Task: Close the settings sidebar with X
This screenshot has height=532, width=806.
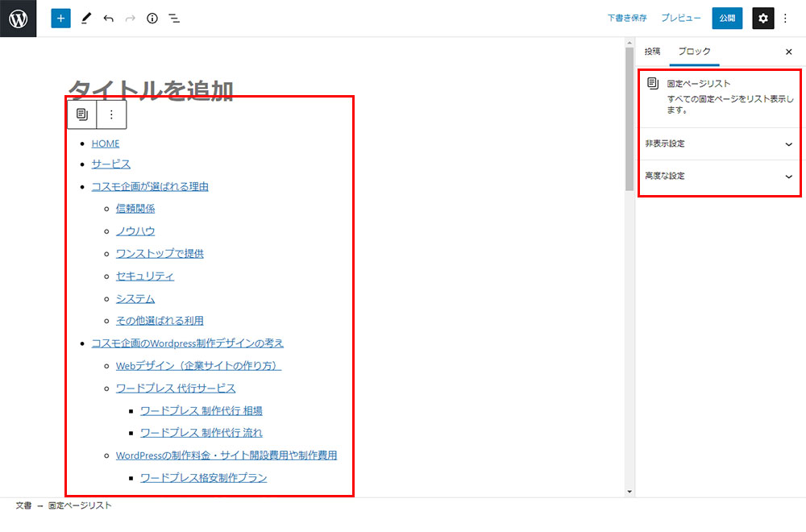Action: [788, 52]
